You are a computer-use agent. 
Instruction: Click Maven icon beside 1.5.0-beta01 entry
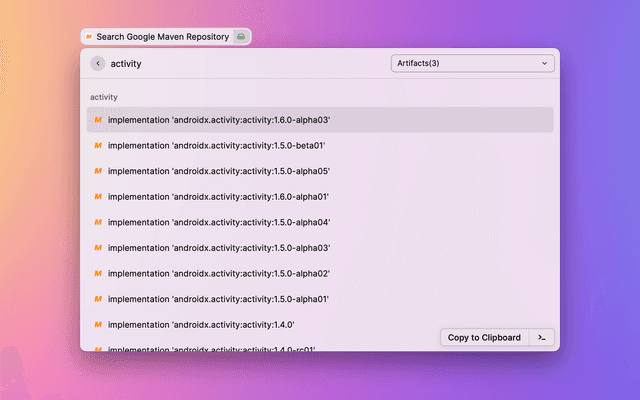(98, 146)
